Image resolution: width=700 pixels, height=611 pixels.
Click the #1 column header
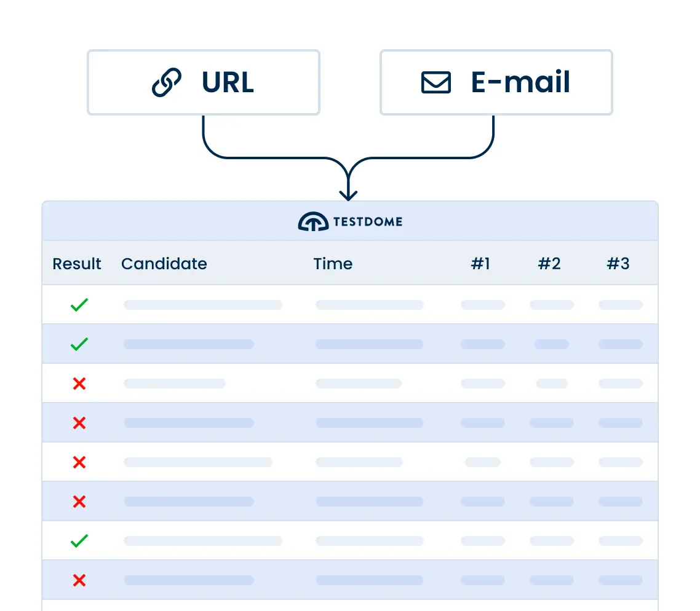point(480,264)
